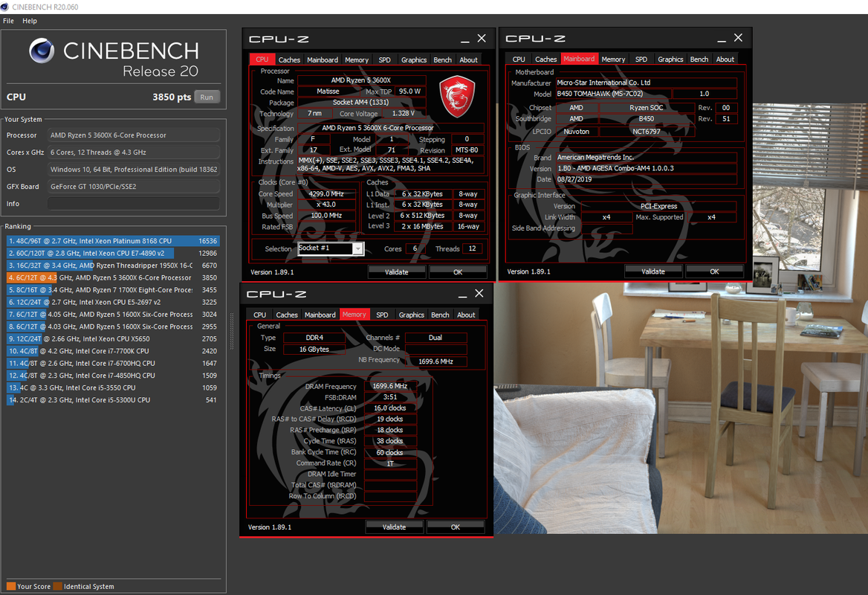Open SPD tab in CPU window
The image size is (868, 595).
385,59
